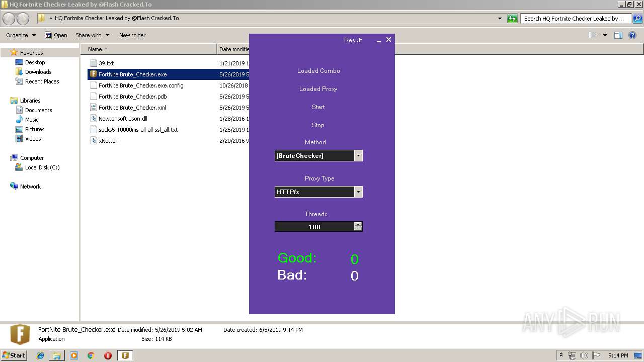Open Local Disk (C:) in navigation pane
The image size is (644, 362).
[42, 167]
